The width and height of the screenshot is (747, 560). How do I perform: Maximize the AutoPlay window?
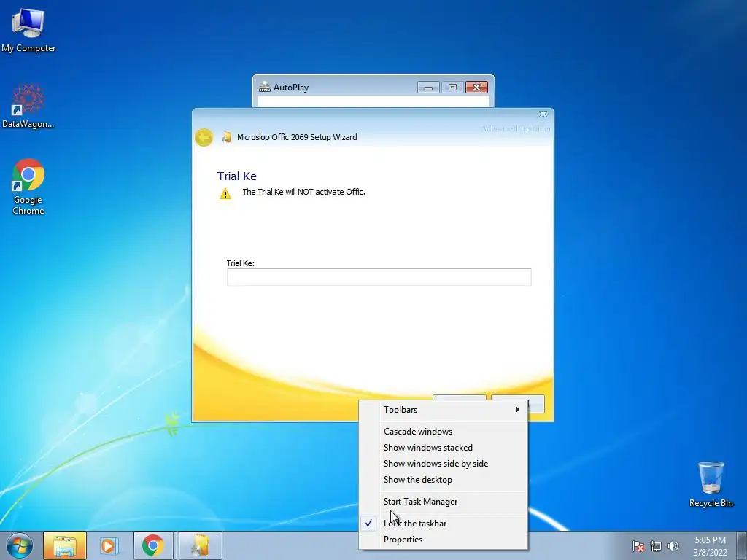coord(452,87)
